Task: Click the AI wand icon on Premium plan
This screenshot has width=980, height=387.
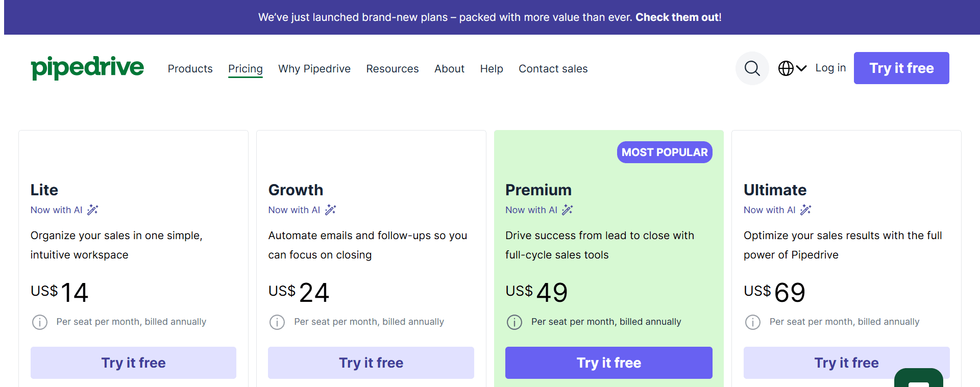Action: [568, 210]
